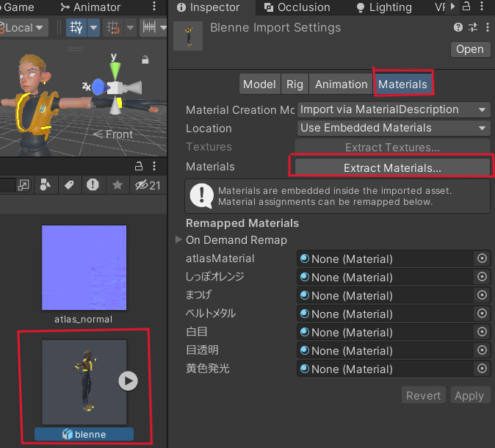Click the Extract Materials button
The width and height of the screenshot is (495, 448).
392,167
